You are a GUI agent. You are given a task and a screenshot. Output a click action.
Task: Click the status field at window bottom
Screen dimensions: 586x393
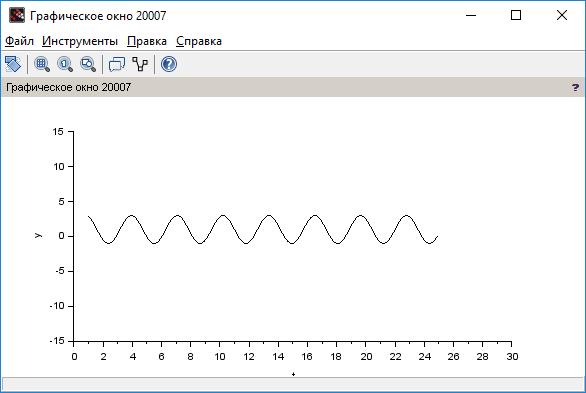tap(293, 384)
